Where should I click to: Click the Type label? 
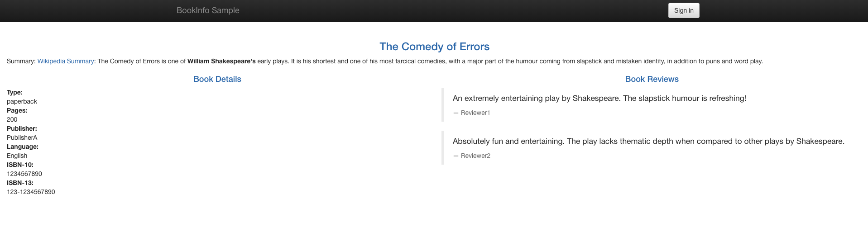(14, 92)
